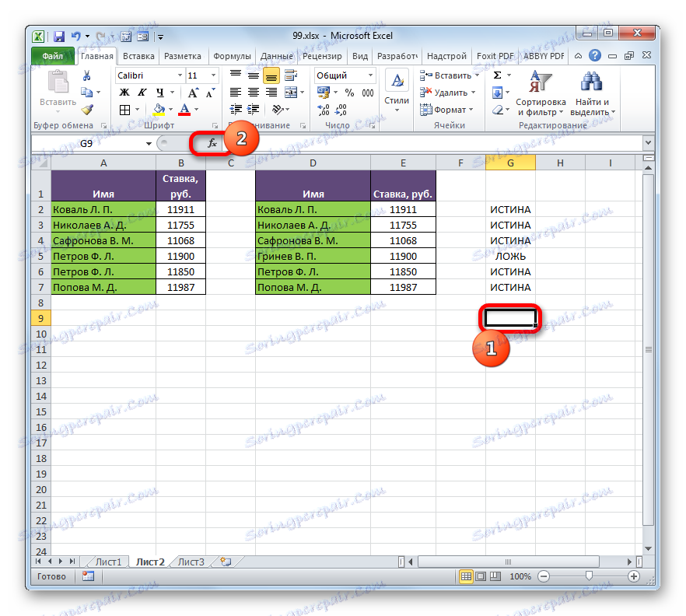Screen dimensions: 686x616
Task: Click the percent style icon
Action: (x=350, y=93)
